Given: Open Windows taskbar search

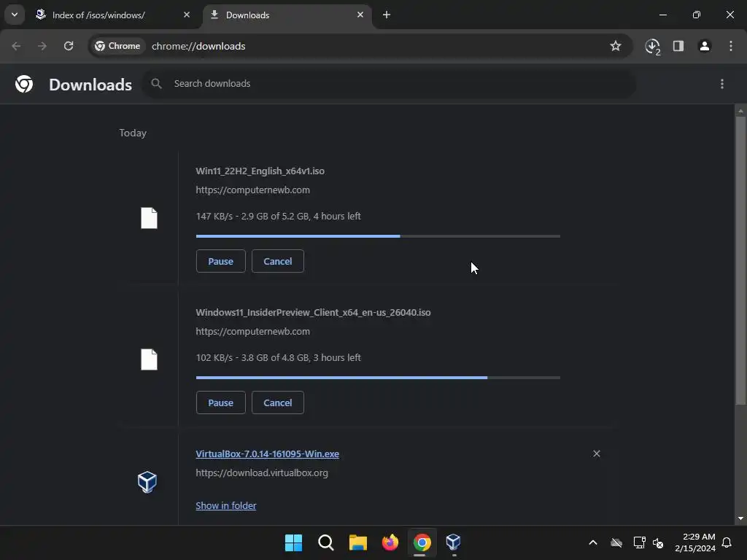Looking at the screenshot, I should coord(326,542).
